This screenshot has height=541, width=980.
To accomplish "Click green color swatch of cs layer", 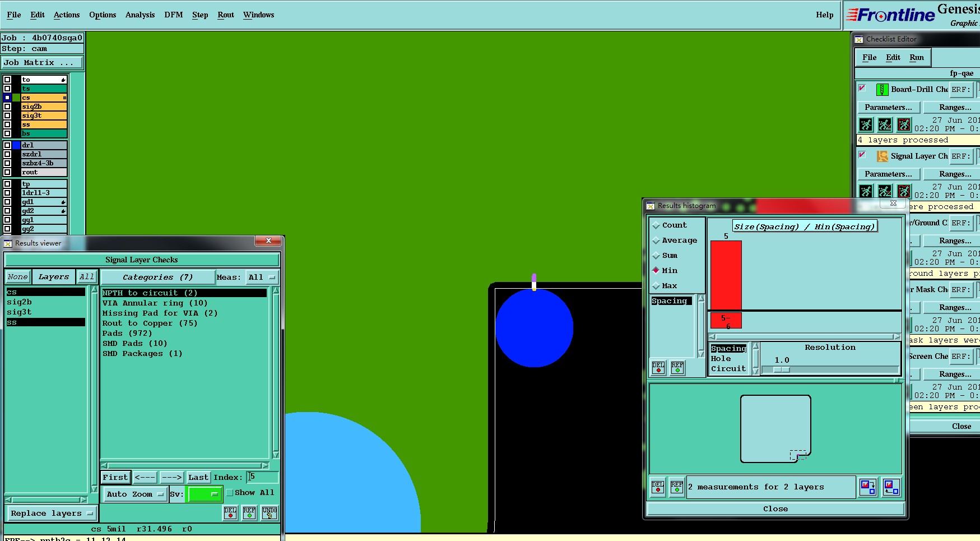I will (16, 98).
